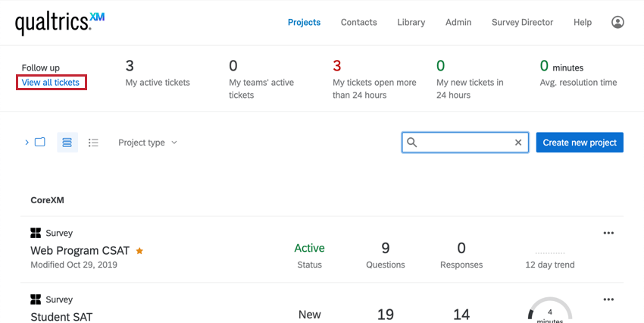The width and height of the screenshot is (644, 323).
Task: Click the search magnifier icon
Action: [412, 143]
